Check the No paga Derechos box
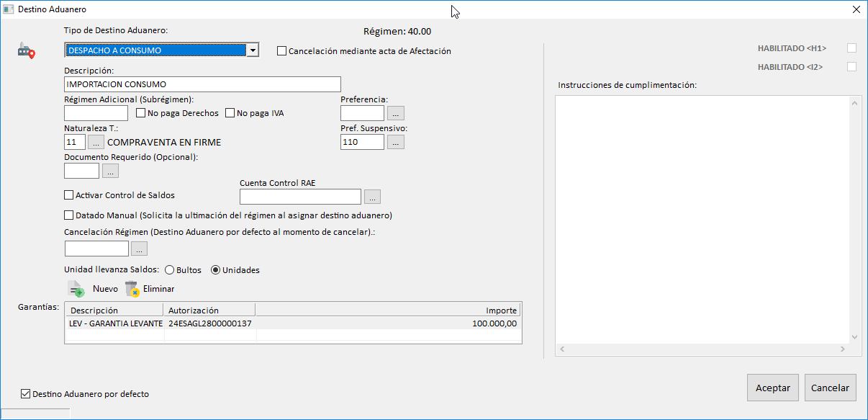The height and width of the screenshot is (420, 868). [x=141, y=113]
